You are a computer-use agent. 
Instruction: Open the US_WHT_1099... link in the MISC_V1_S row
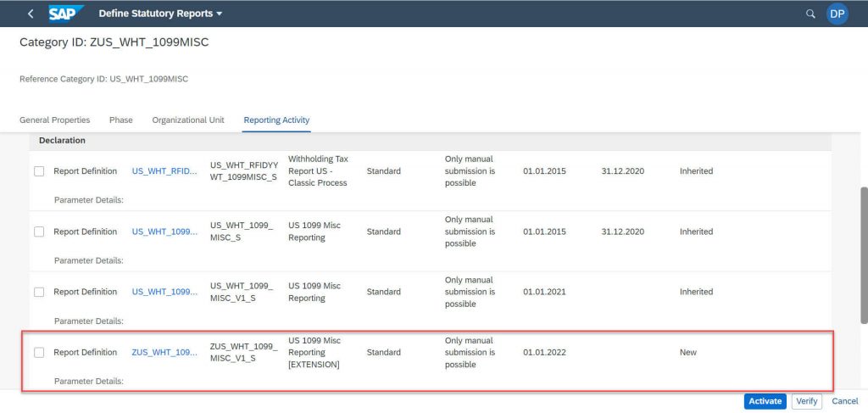coord(164,292)
